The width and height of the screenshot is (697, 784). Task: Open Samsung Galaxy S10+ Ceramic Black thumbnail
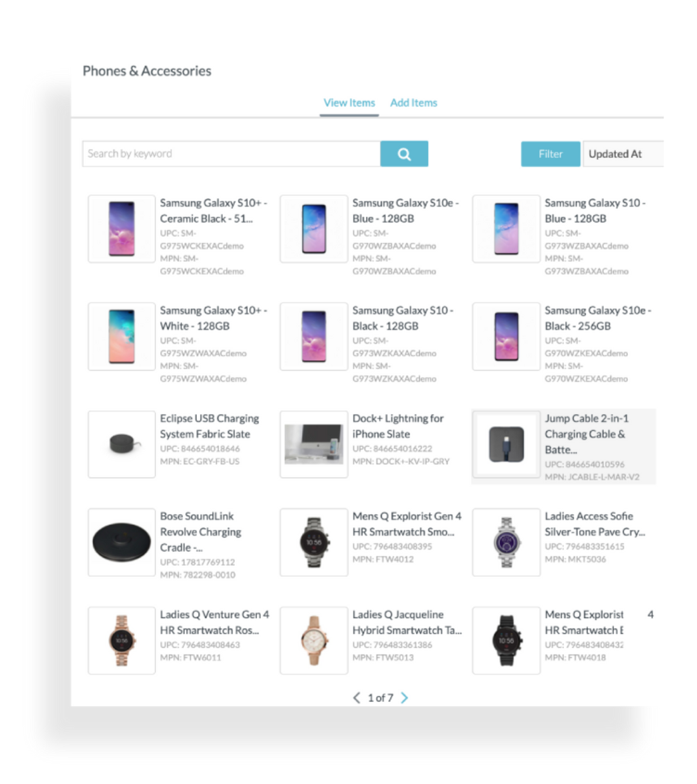pyautogui.click(x=121, y=228)
